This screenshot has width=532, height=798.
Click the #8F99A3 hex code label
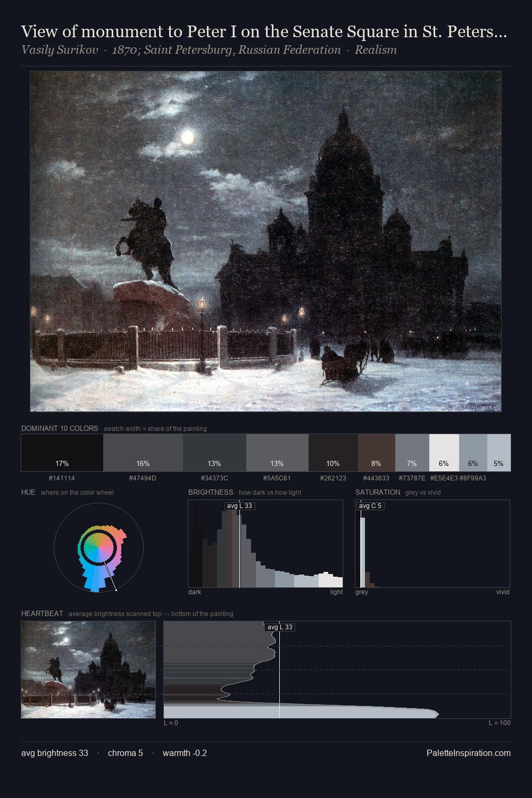[x=473, y=478]
